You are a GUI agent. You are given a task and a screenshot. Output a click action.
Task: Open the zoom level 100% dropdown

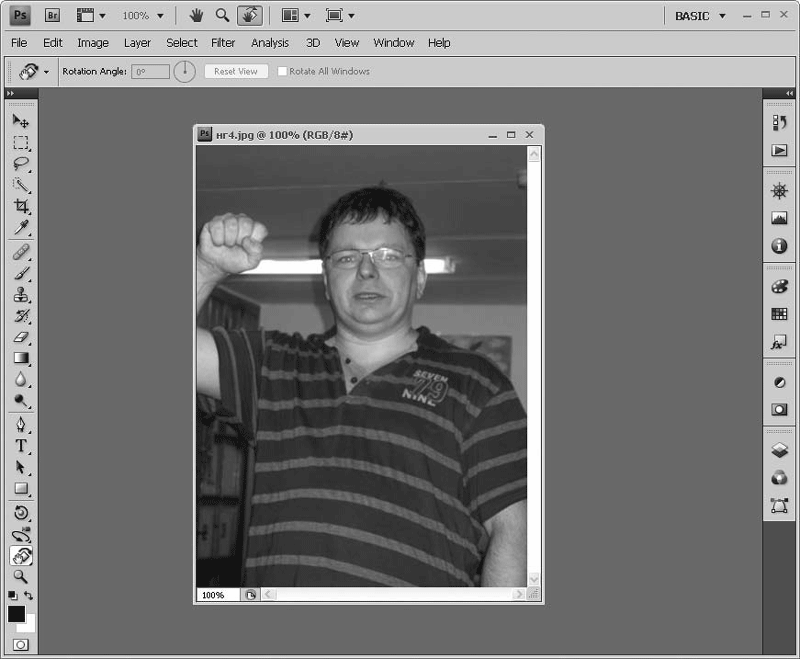pos(142,16)
